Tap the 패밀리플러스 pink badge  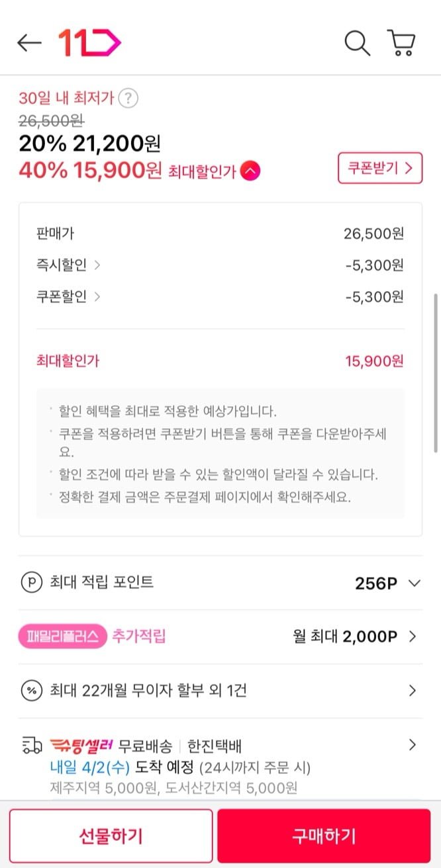(62, 636)
